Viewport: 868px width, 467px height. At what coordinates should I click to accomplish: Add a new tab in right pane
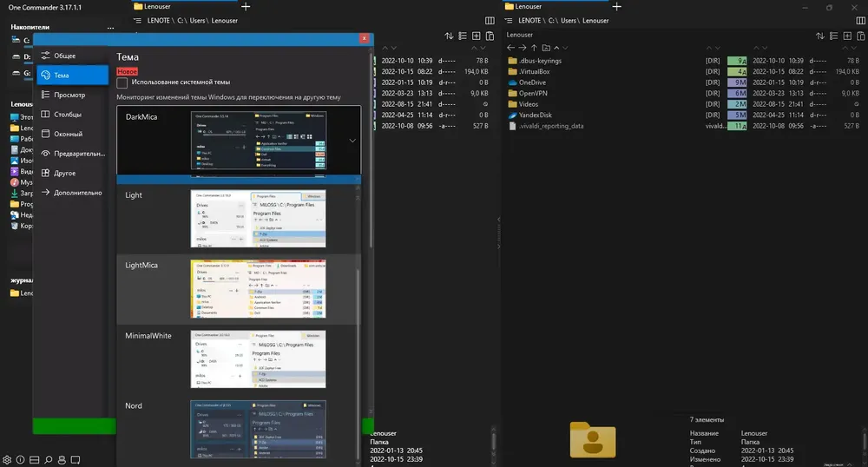pos(616,7)
